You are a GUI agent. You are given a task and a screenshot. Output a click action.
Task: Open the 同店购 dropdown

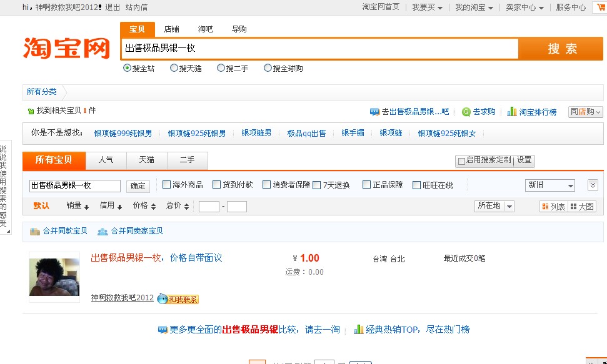586,112
